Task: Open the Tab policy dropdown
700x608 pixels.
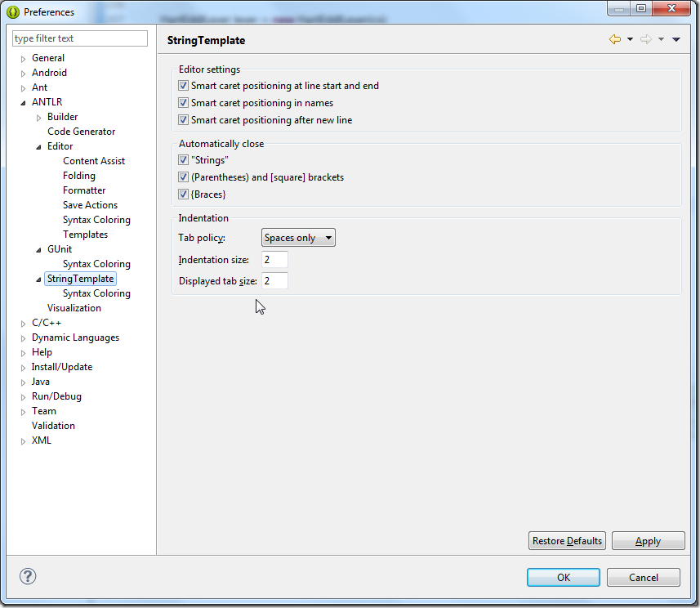Action: click(x=298, y=238)
